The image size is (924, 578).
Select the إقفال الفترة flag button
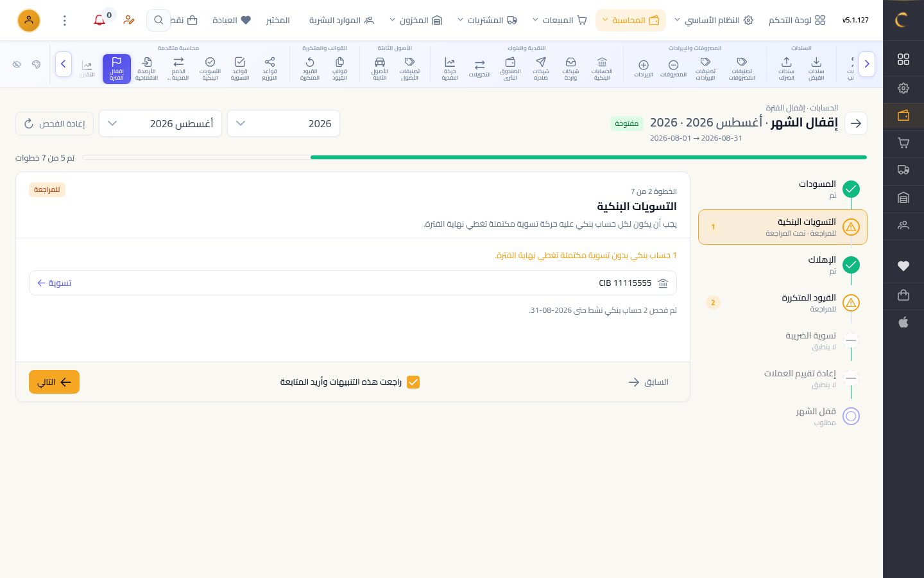117,69
